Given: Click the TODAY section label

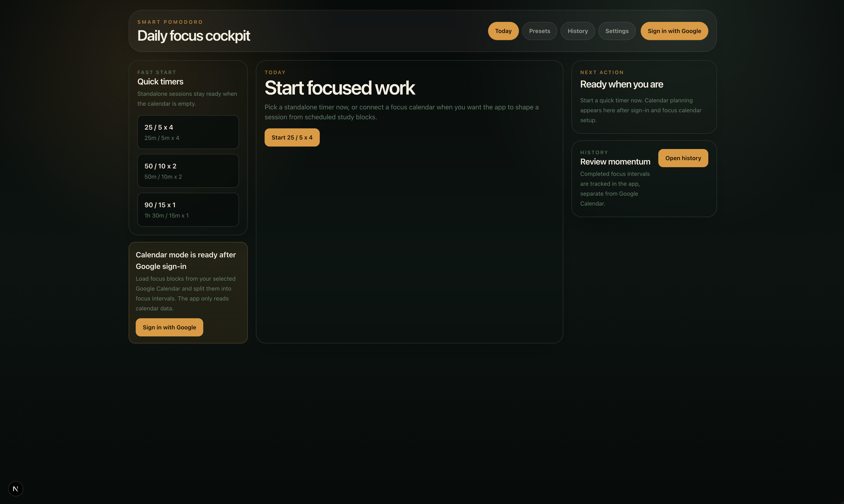Looking at the screenshot, I should (x=275, y=72).
